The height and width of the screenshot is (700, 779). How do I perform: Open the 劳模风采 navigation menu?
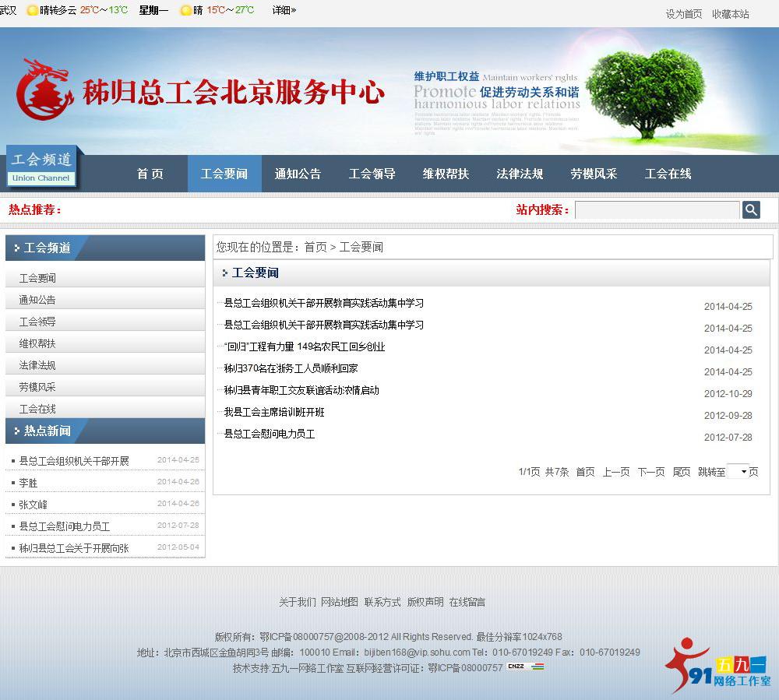point(594,174)
